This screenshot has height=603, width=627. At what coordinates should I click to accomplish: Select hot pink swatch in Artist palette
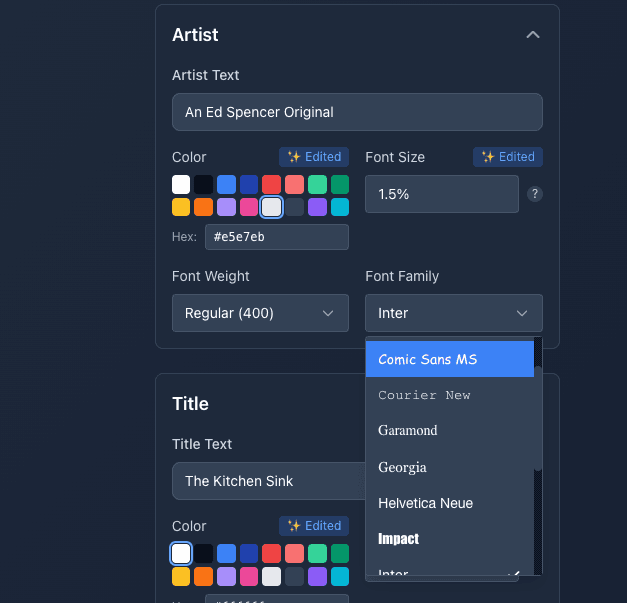(x=249, y=207)
